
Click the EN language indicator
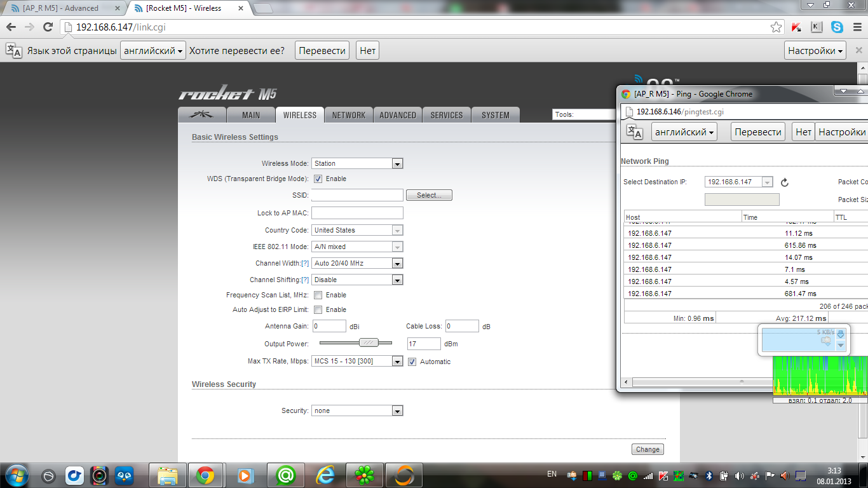coord(552,474)
